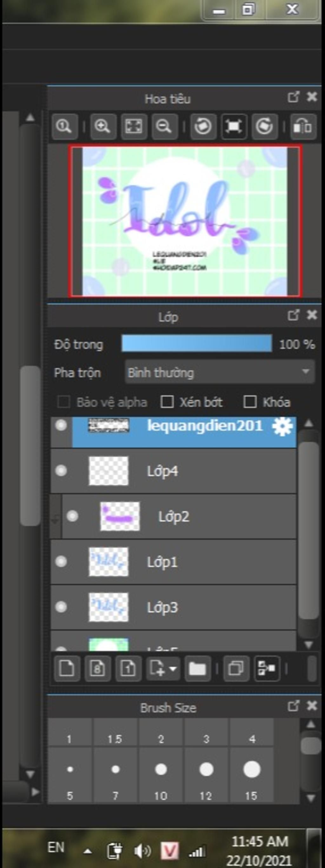The image size is (325, 868).
Task: Create a new layer
Action: pos(67,668)
